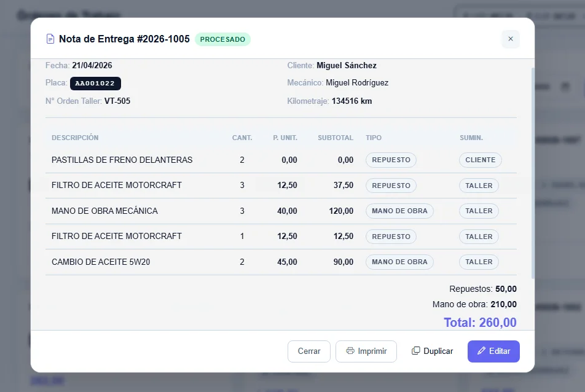Click the dialog's vertical scrollbar
The width and height of the screenshot is (585, 392).
point(533,173)
